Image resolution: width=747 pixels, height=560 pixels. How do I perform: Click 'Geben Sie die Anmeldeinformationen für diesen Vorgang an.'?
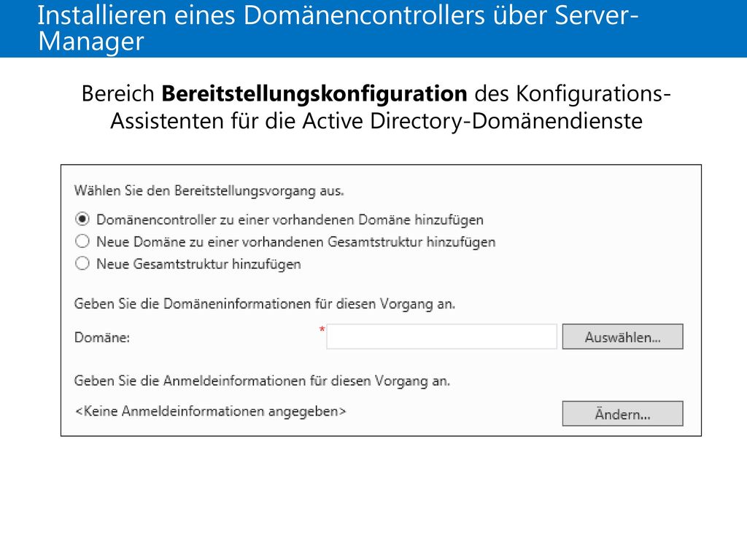pyautogui.click(x=262, y=381)
